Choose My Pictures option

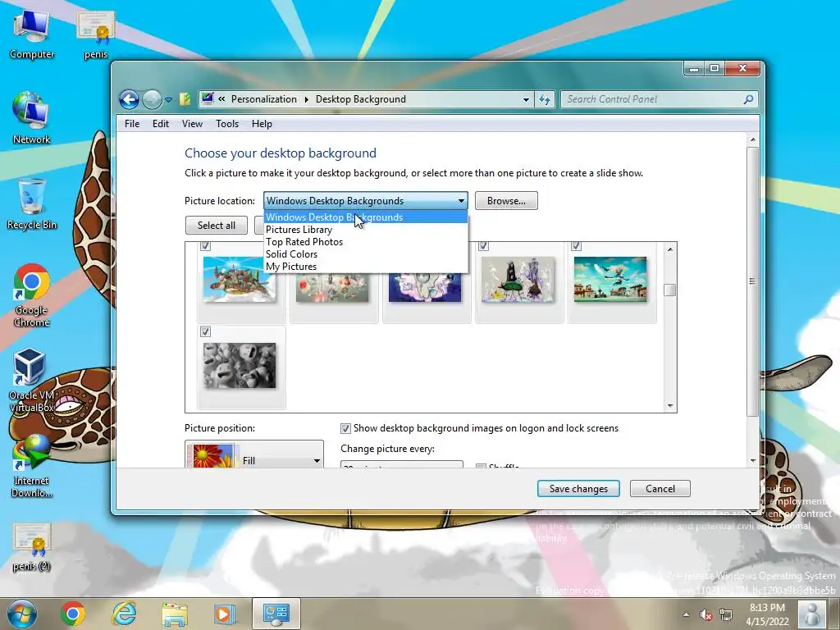pos(365,267)
